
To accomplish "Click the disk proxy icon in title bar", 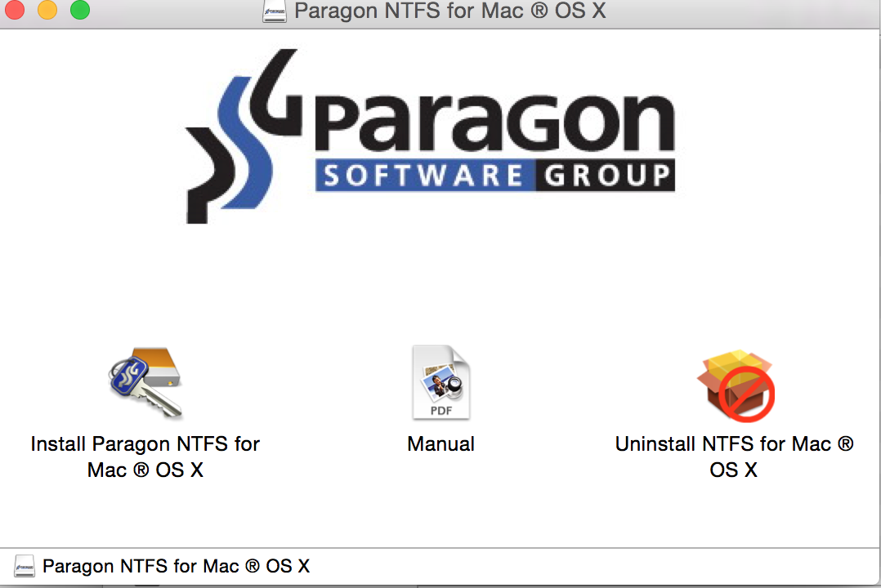I will (275, 11).
